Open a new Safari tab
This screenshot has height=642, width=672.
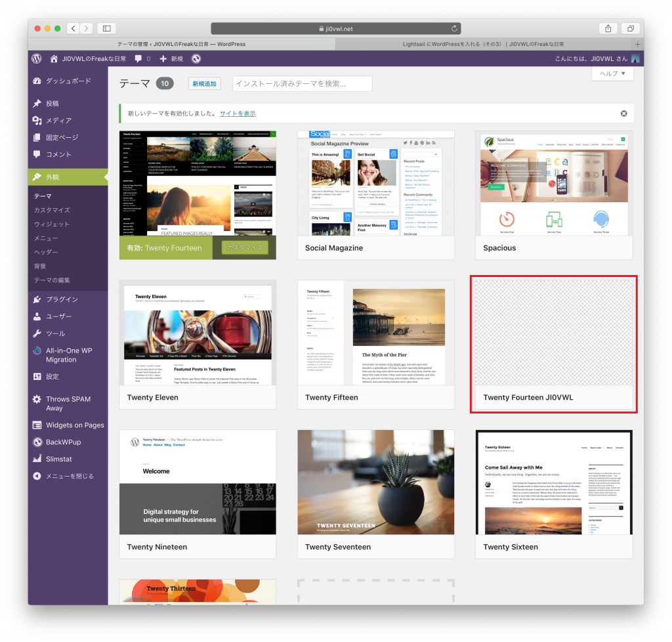coord(637,44)
